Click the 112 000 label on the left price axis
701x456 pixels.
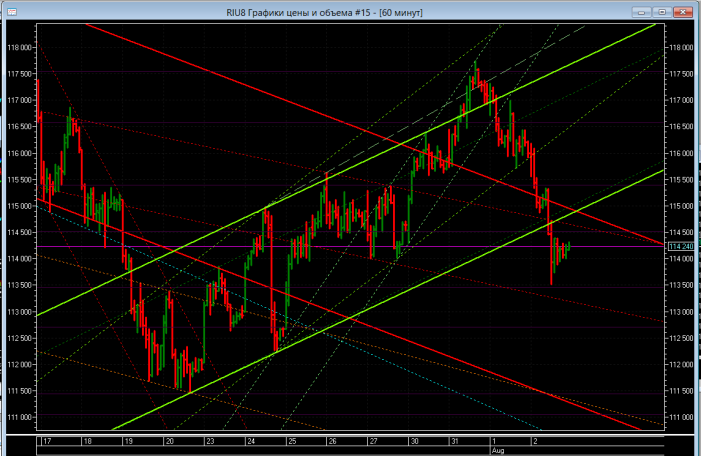(x=20, y=365)
